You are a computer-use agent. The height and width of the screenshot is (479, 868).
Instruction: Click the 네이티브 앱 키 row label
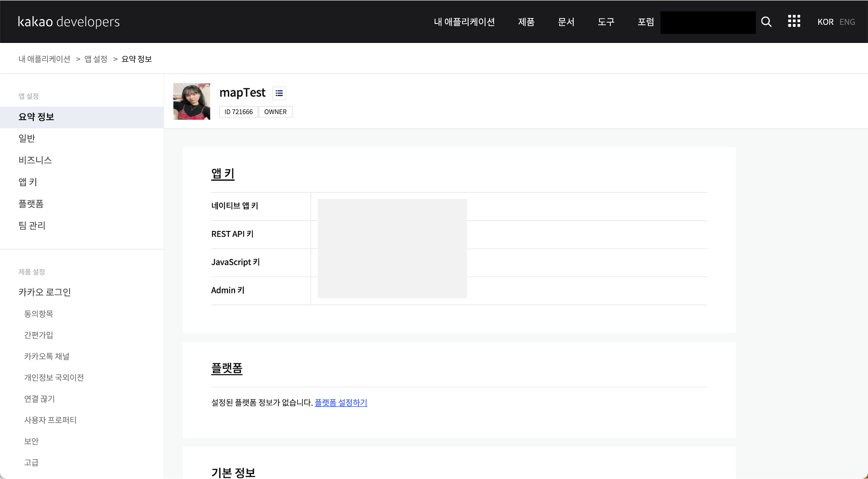point(235,206)
